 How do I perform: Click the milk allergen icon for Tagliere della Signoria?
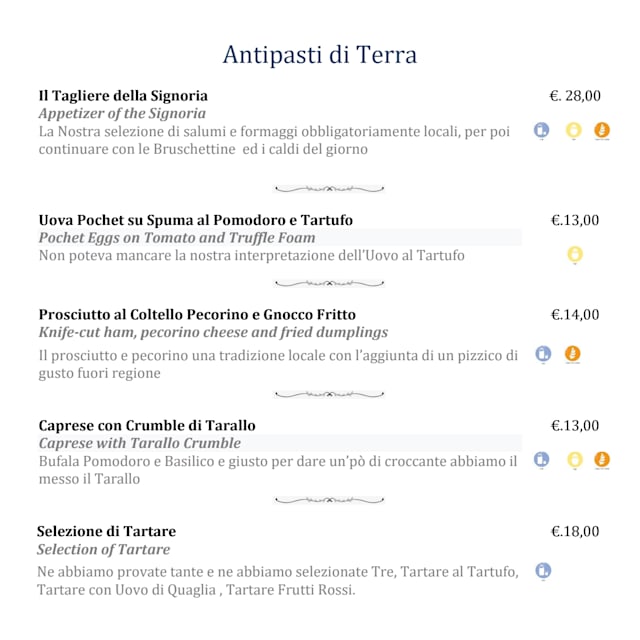[542, 130]
